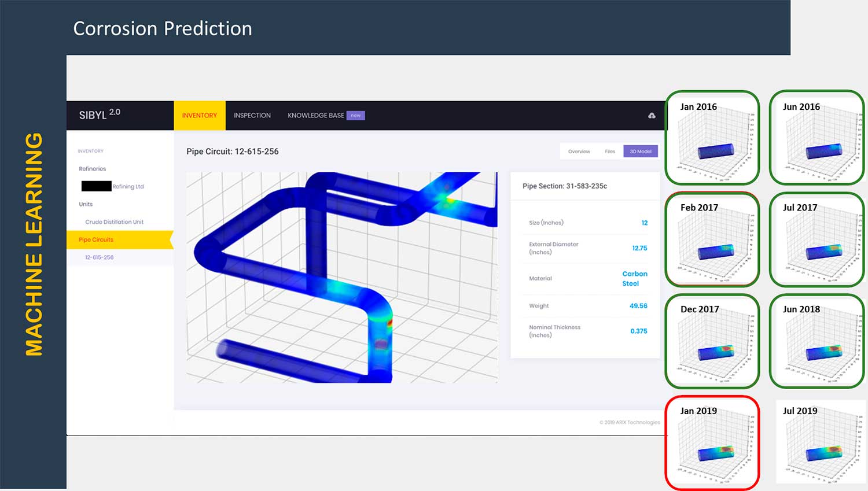The height and width of the screenshot is (491, 868).
Task: Click the 'new' badge beside Knowledge Base
Action: click(355, 116)
